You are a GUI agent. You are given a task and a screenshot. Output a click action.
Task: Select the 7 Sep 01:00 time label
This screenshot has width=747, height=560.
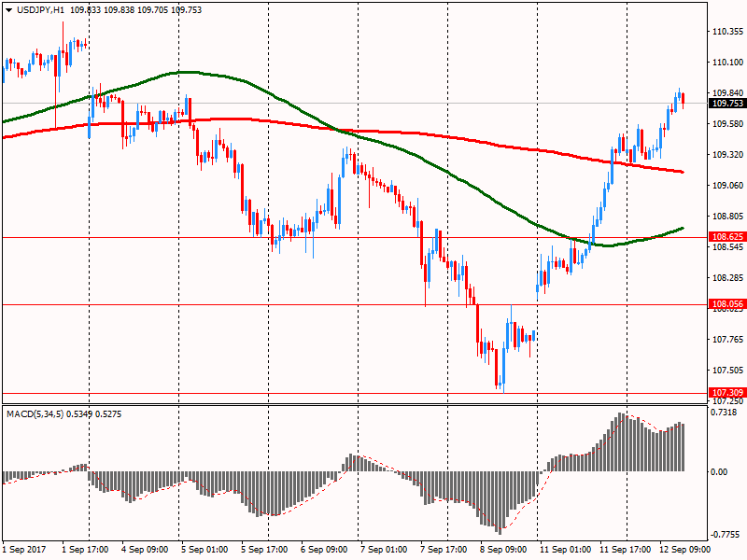384,550
